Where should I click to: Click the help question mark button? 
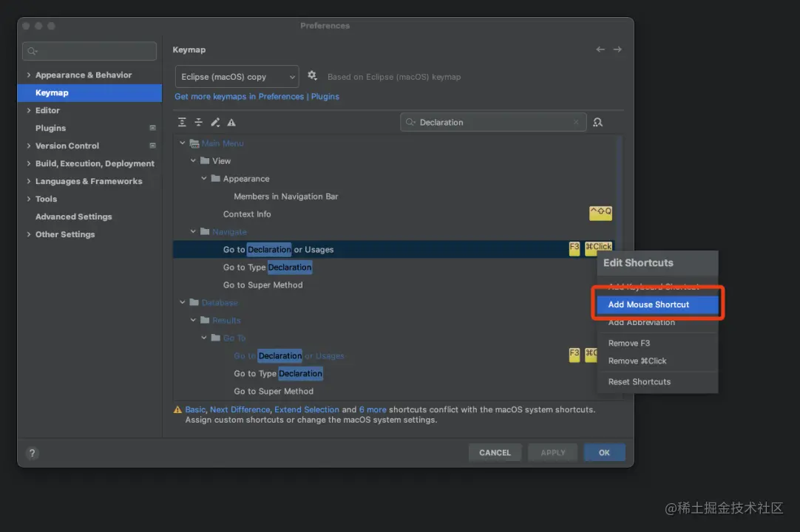[x=32, y=453]
